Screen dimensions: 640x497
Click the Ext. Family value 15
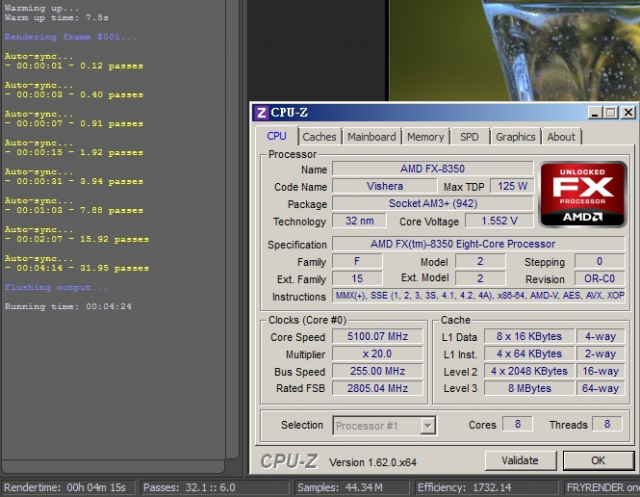click(x=357, y=279)
